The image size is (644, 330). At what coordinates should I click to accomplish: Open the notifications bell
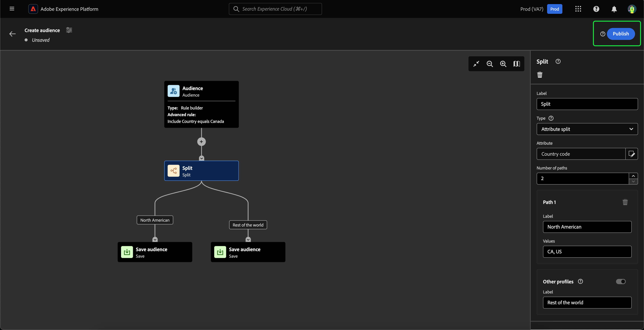click(x=614, y=9)
